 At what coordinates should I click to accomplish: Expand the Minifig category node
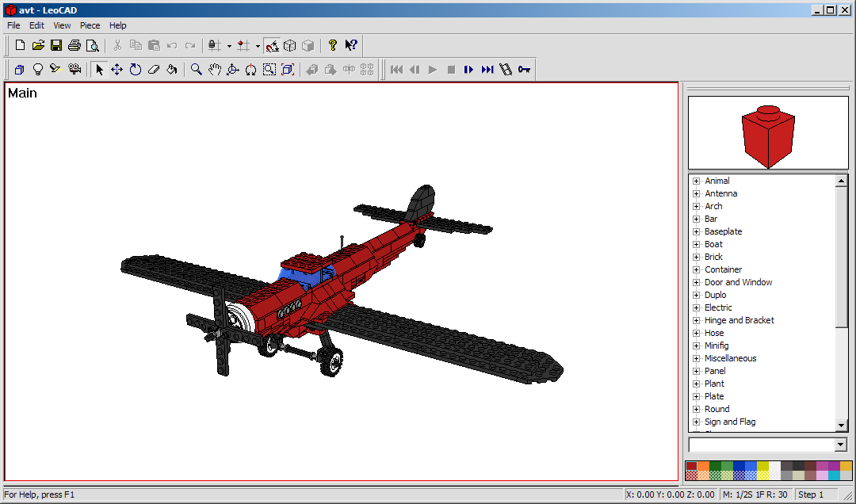[x=696, y=346]
